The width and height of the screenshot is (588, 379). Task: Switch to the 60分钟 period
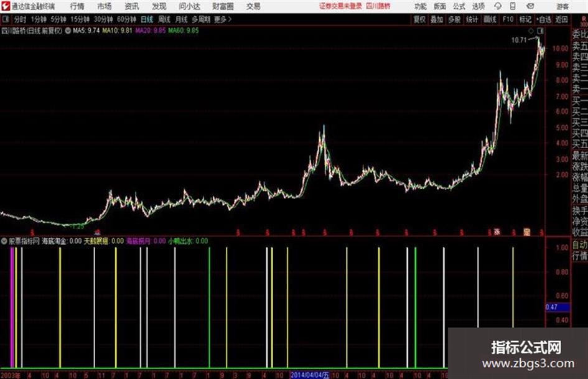(x=127, y=19)
